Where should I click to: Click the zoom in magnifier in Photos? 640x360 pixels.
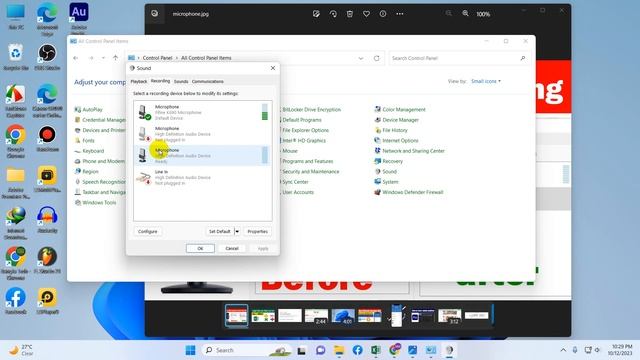[x=465, y=13]
